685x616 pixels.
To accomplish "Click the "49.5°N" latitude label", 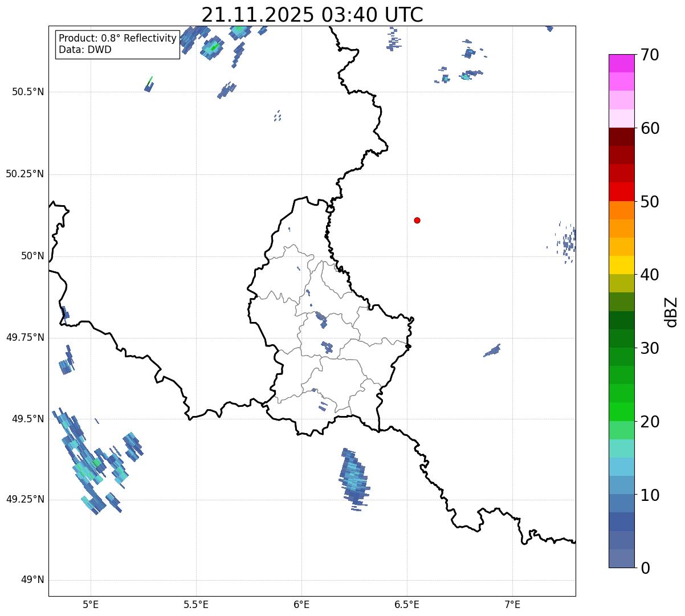I will [x=28, y=419].
